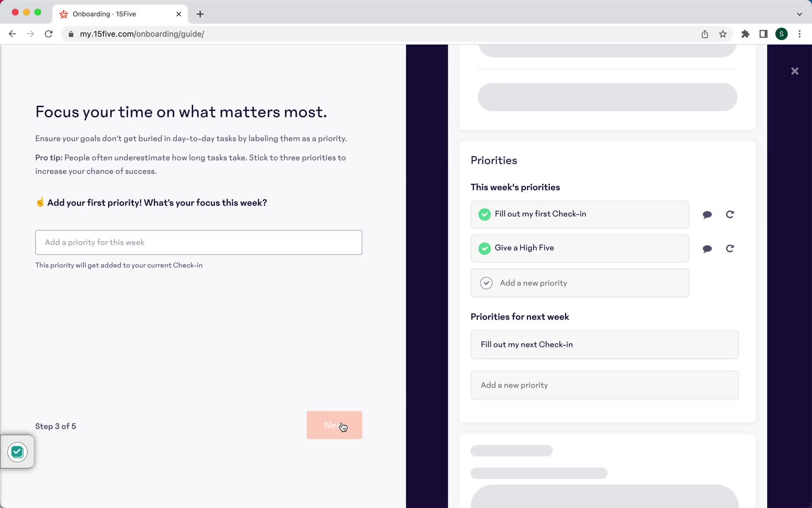Click the refresh/recycle icon next to 'Fill out my first Check-in'
Viewport: 812px width, 508px height.
click(x=730, y=214)
